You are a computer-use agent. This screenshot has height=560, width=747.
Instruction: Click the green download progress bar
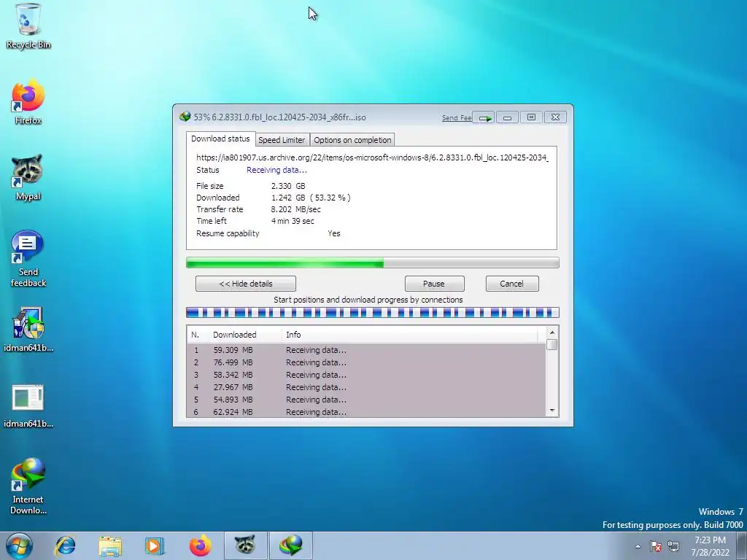pyautogui.click(x=372, y=262)
